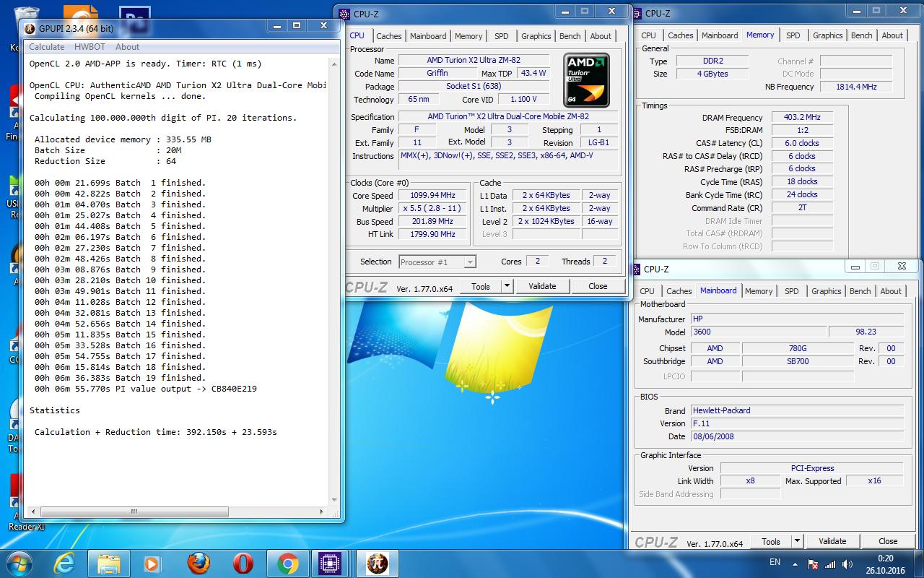Viewport: 924px width, 578px height.
Task: Launch Firefox from the taskbar
Action: point(199,563)
